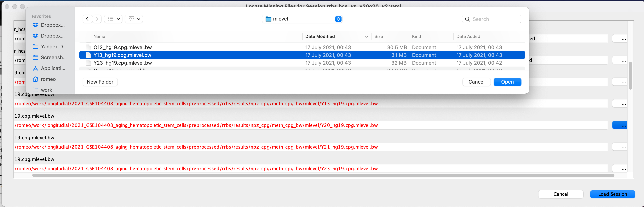Browse for Y21_hg19 missing file via ellipsis
Screen dimensions: 644x207
(620, 147)
